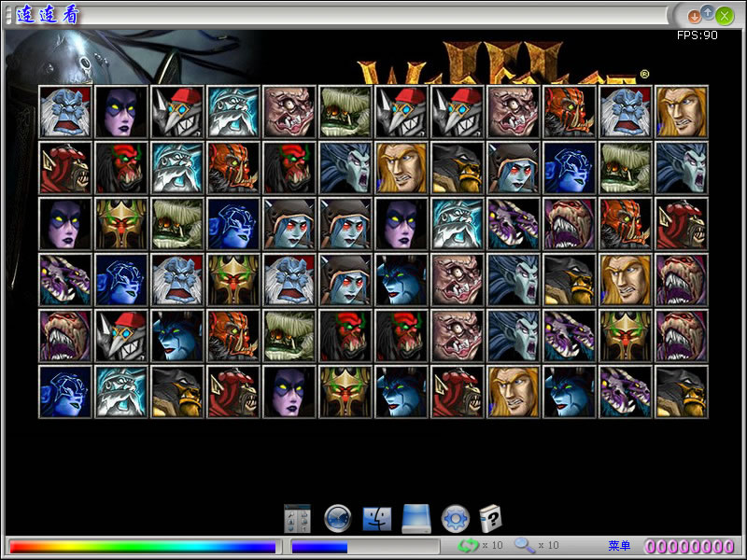The height and width of the screenshot is (560, 747).
Task: Use the magnifier hint icon
Action: 525,546
